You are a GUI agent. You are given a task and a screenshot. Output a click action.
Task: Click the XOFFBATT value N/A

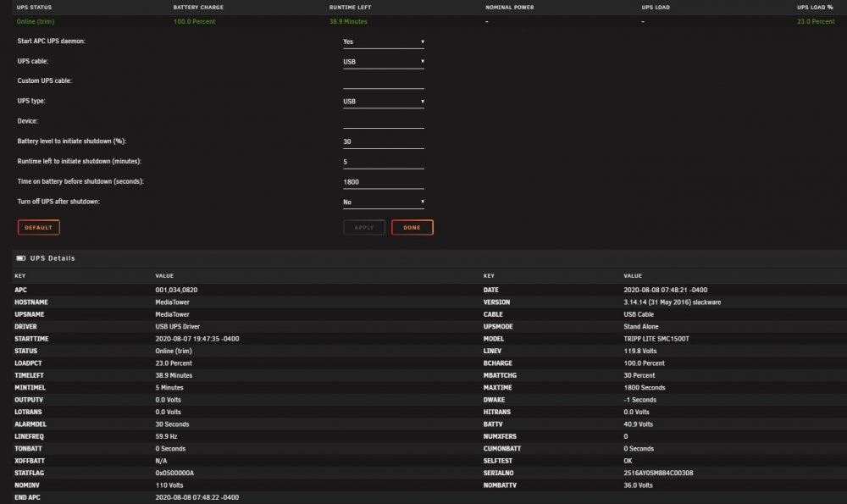[161, 462]
